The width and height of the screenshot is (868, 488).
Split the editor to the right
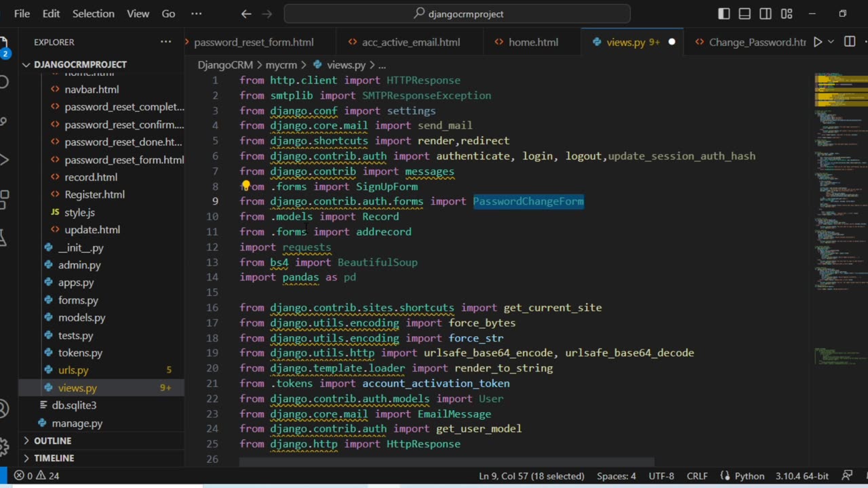pos(850,42)
